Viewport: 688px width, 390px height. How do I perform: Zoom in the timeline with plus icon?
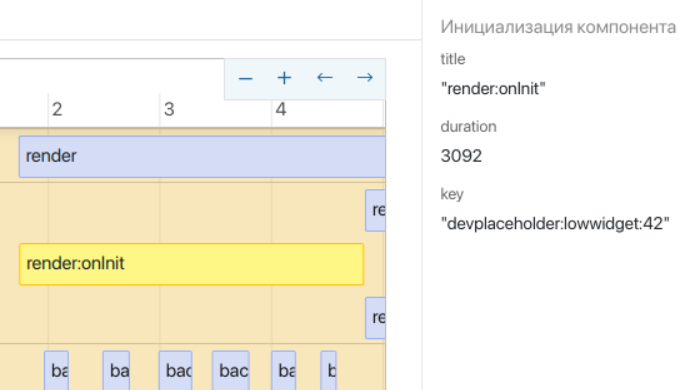(284, 78)
